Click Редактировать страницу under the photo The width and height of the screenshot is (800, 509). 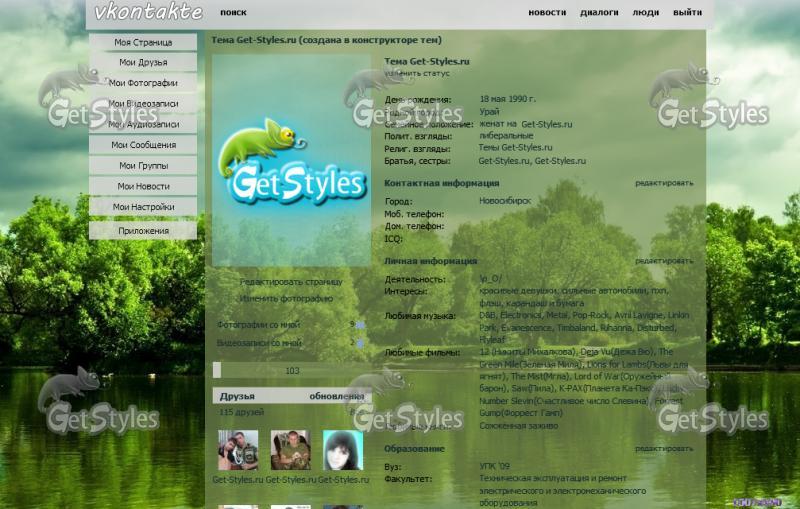(x=291, y=283)
